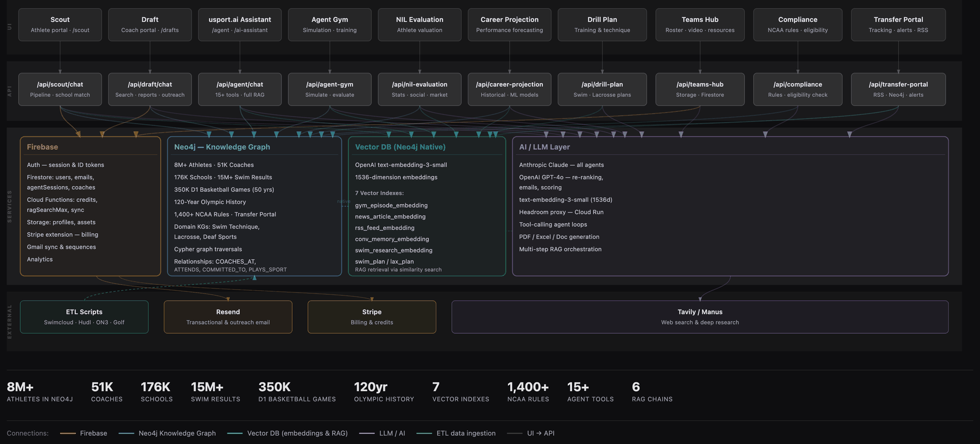This screenshot has width=980, height=444.
Task: Click '350K D1 Basketball Games (50 yrs)'
Action: click(224, 190)
